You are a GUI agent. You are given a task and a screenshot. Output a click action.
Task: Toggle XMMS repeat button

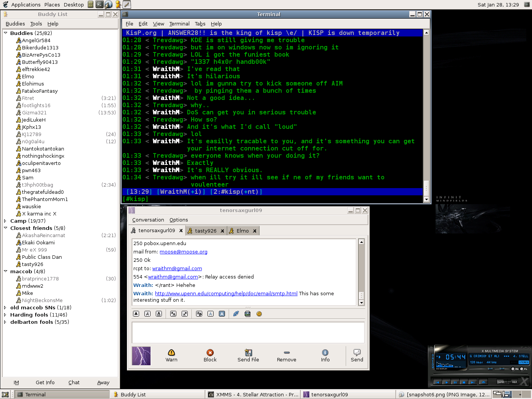tap(514, 382)
